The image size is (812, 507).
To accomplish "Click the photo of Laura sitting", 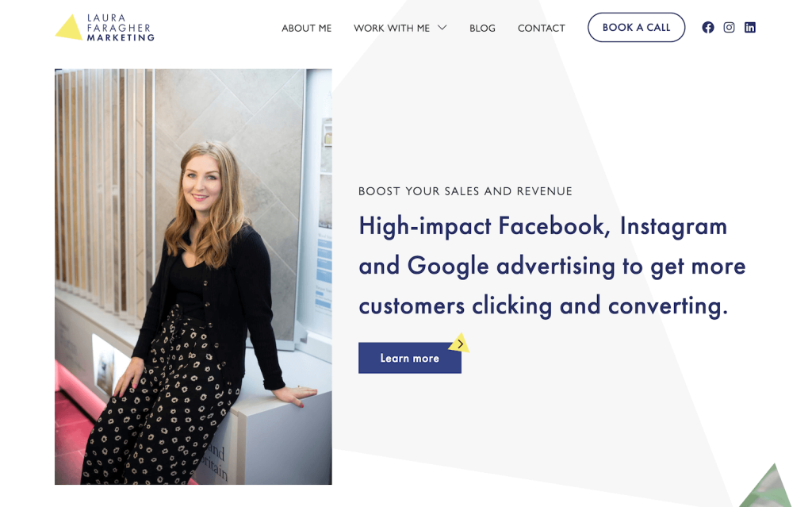I will click(193, 277).
